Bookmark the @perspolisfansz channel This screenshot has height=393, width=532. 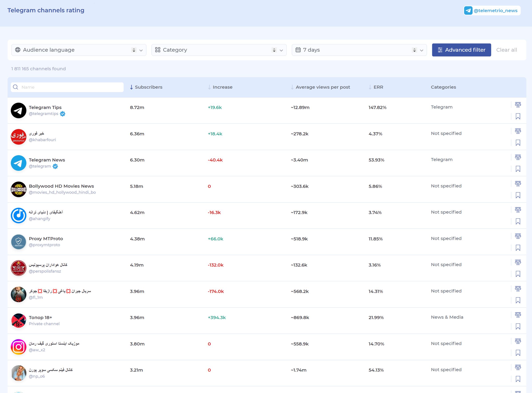pos(518,274)
